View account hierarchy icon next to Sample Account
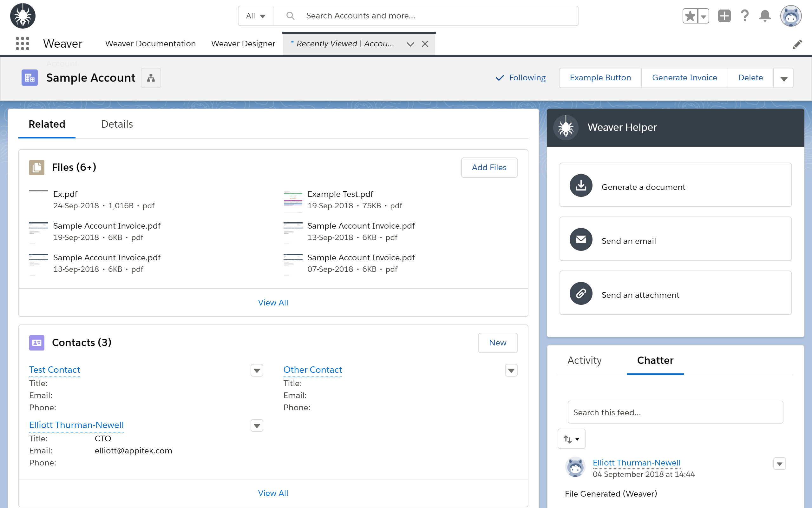 [151, 78]
